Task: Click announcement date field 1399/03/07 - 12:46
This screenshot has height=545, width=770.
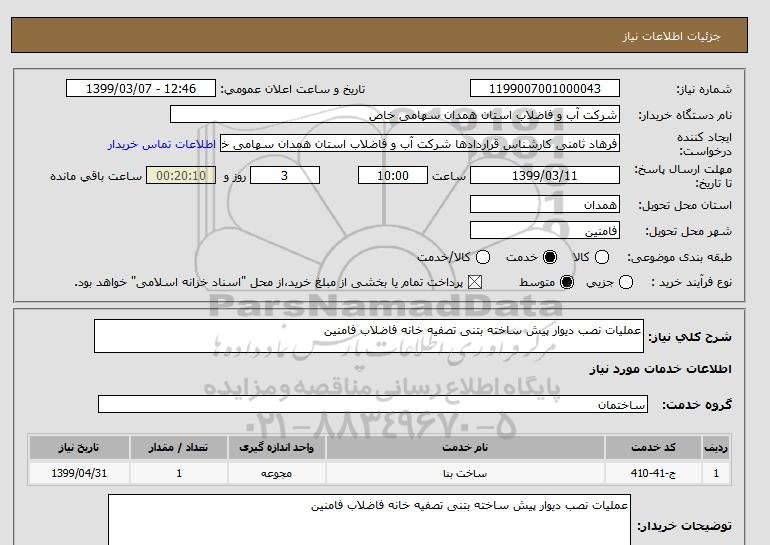Action: [x=141, y=88]
